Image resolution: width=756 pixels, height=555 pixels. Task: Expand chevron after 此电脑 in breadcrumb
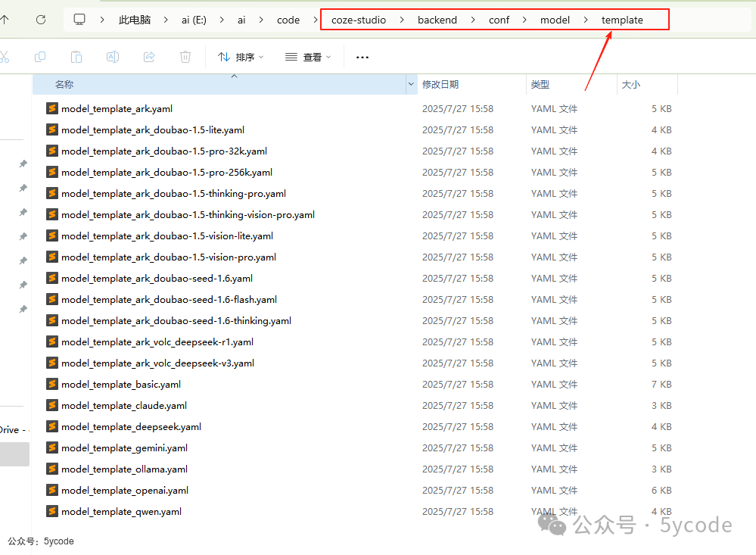click(x=166, y=20)
